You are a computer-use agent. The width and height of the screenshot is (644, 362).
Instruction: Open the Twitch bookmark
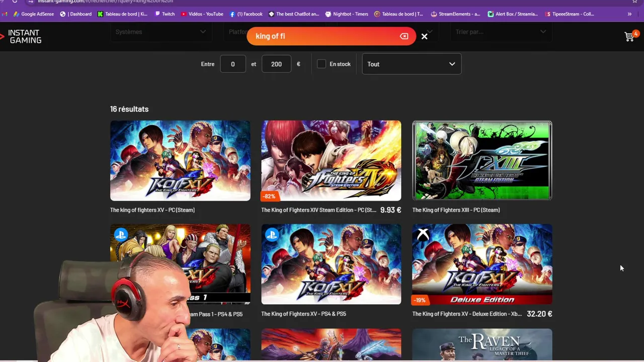(165, 14)
